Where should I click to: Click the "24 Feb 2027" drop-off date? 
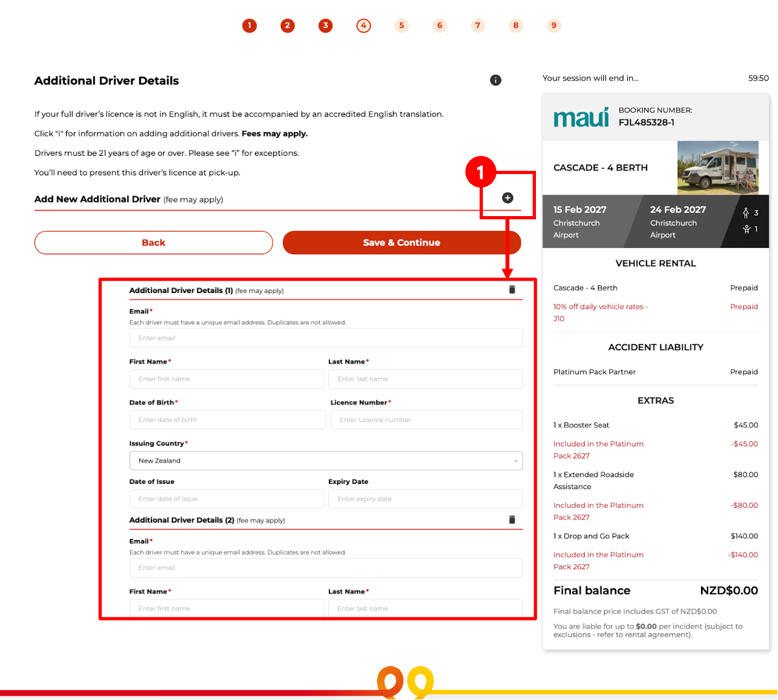(x=678, y=210)
